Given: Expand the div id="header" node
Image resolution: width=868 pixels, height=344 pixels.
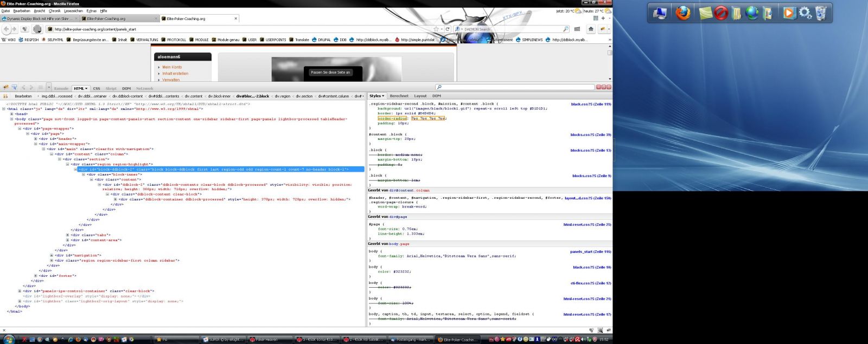Looking at the screenshot, I should point(36,139).
